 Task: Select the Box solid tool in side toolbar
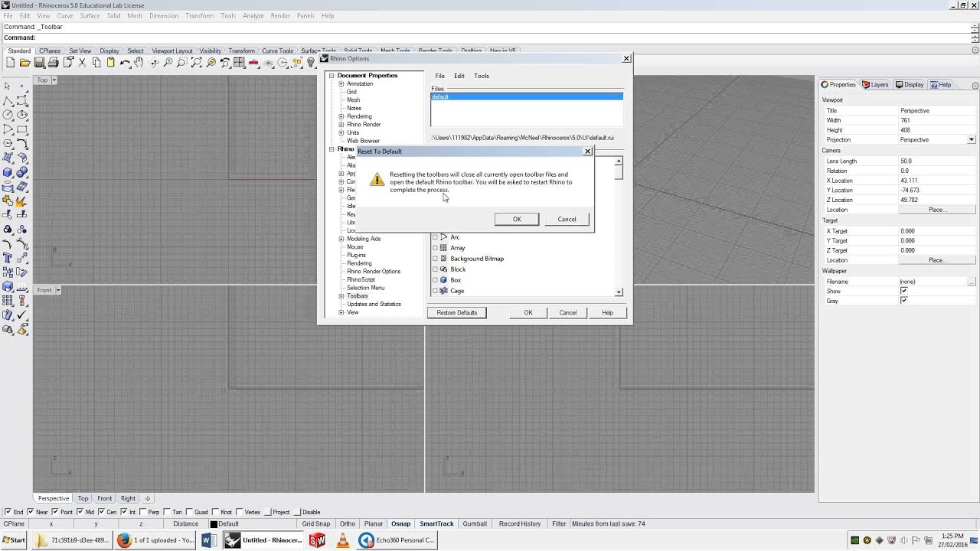(x=8, y=172)
